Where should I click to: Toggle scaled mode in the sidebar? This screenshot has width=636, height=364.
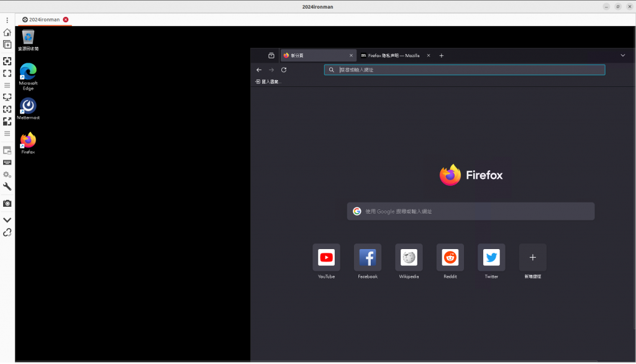[x=7, y=121]
